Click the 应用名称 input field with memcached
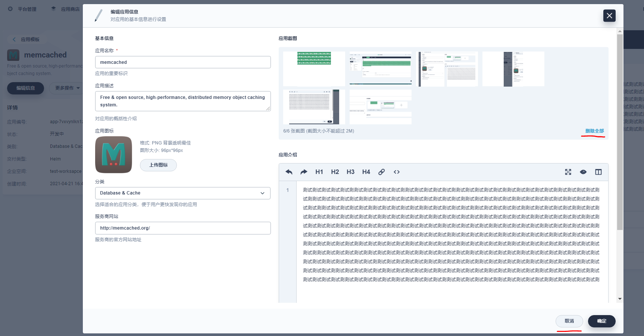This screenshot has width=644, height=336. [x=183, y=62]
